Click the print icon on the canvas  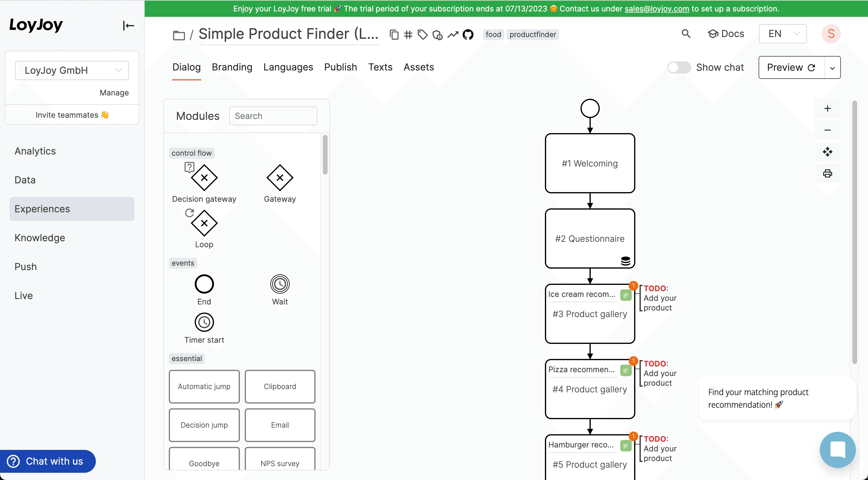tap(827, 173)
